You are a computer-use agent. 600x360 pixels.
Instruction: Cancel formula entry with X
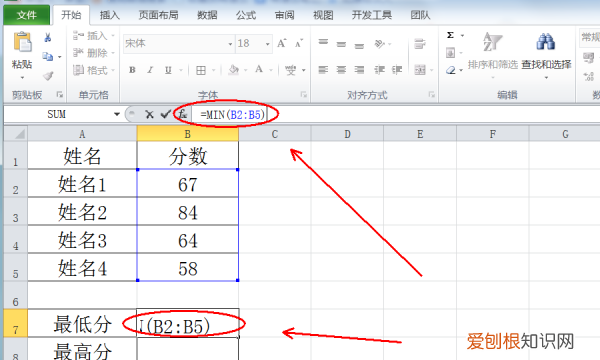pos(149,114)
